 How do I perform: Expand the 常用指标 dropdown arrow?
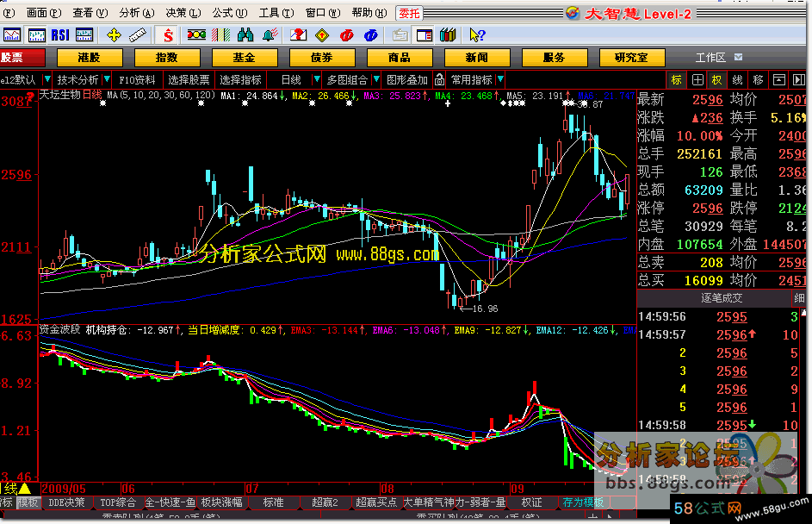[x=500, y=80]
